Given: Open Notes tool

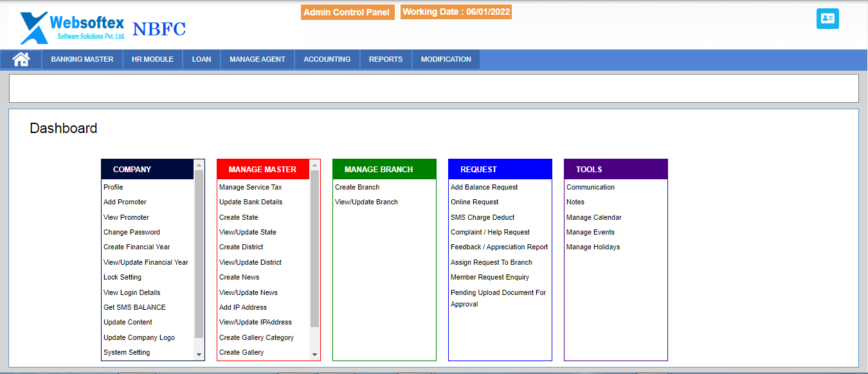Looking at the screenshot, I should pyautogui.click(x=575, y=202).
